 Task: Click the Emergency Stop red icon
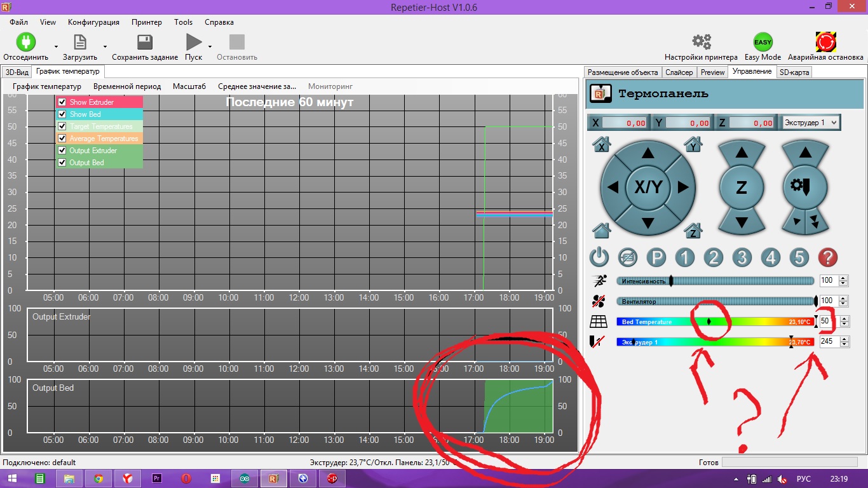825,42
